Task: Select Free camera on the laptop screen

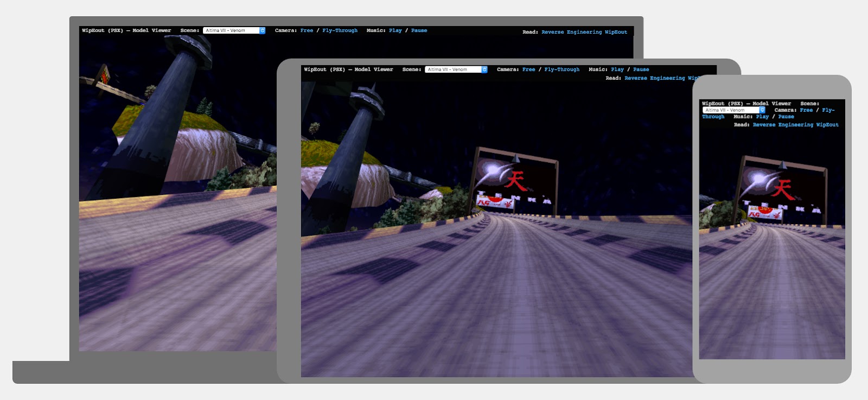Action: pyautogui.click(x=307, y=30)
